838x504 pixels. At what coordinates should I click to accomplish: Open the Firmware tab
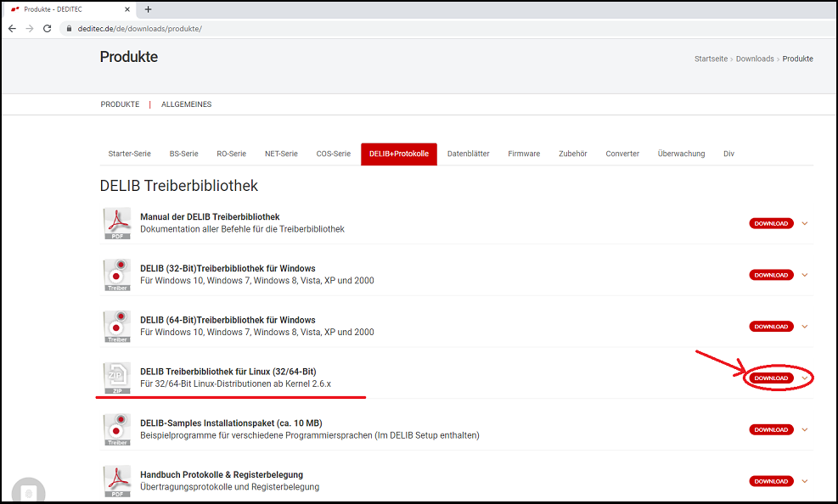point(524,154)
